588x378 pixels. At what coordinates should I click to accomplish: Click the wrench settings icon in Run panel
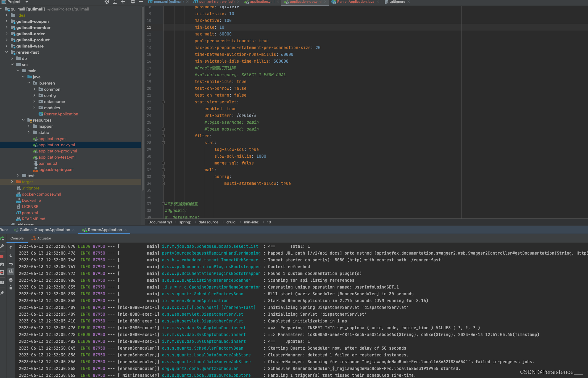[2, 246]
